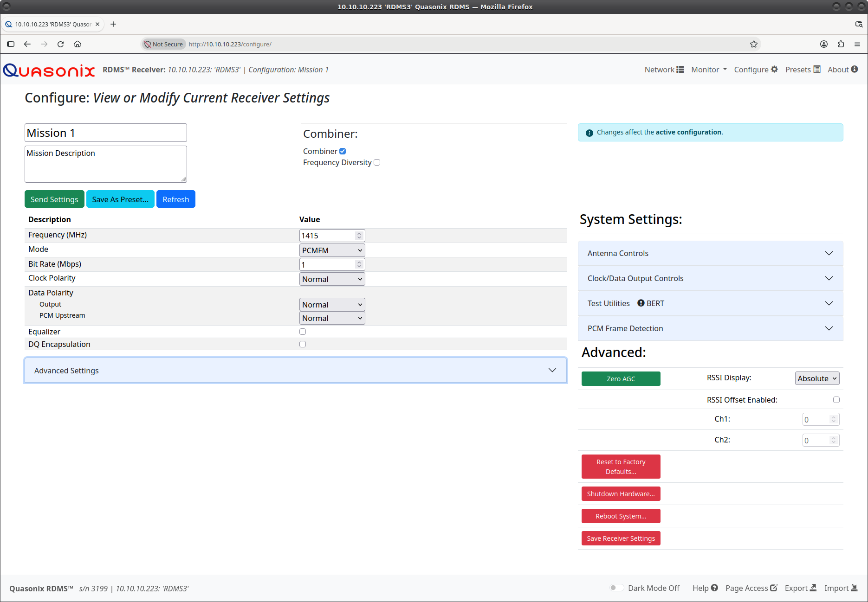The height and width of the screenshot is (602, 868).
Task: Open the Mode dropdown showing PCMFM
Action: (x=332, y=250)
